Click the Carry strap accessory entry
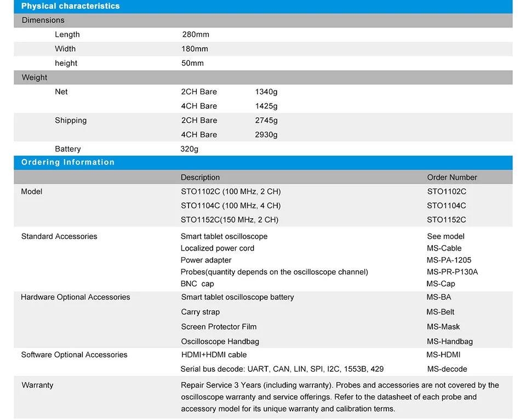Viewport: 526px width, 420px height. pyautogui.click(x=201, y=312)
